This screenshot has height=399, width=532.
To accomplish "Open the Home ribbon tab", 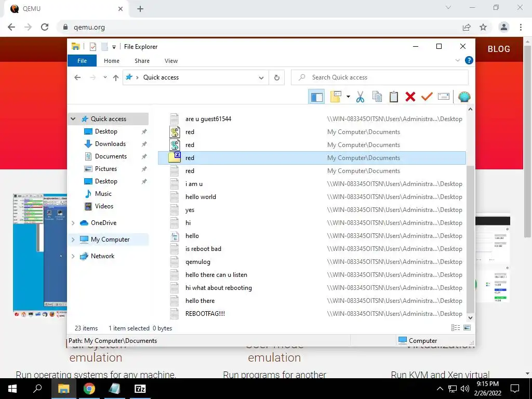I will [x=112, y=61].
